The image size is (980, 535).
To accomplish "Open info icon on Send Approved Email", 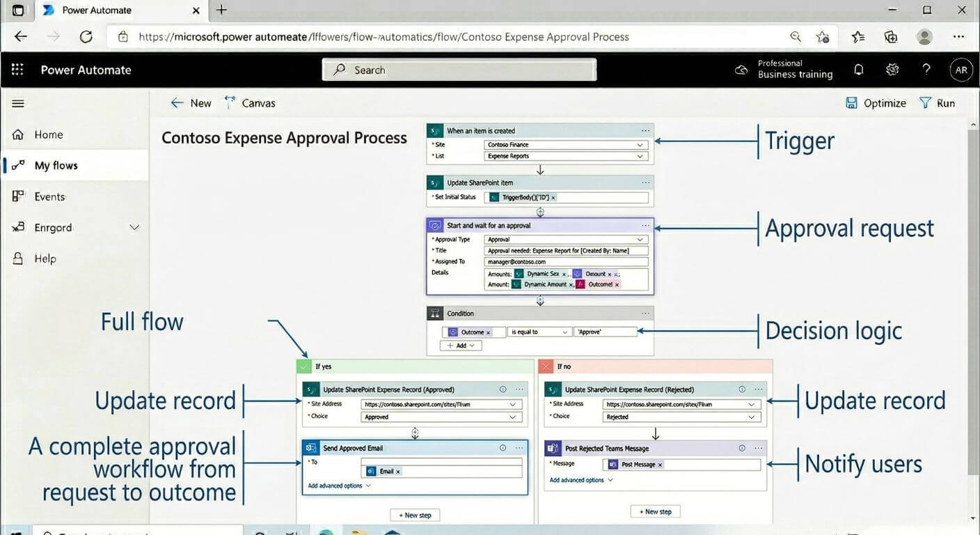I will (503, 448).
